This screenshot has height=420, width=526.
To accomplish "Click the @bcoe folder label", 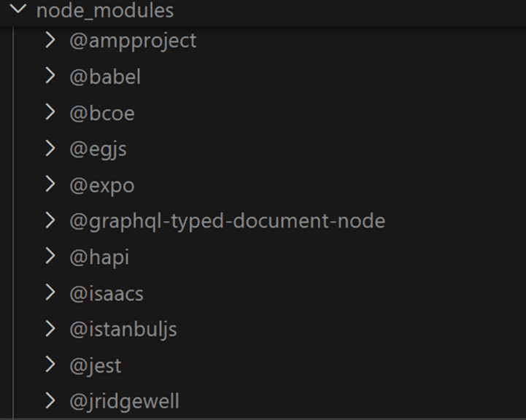I will click(101, 113).
